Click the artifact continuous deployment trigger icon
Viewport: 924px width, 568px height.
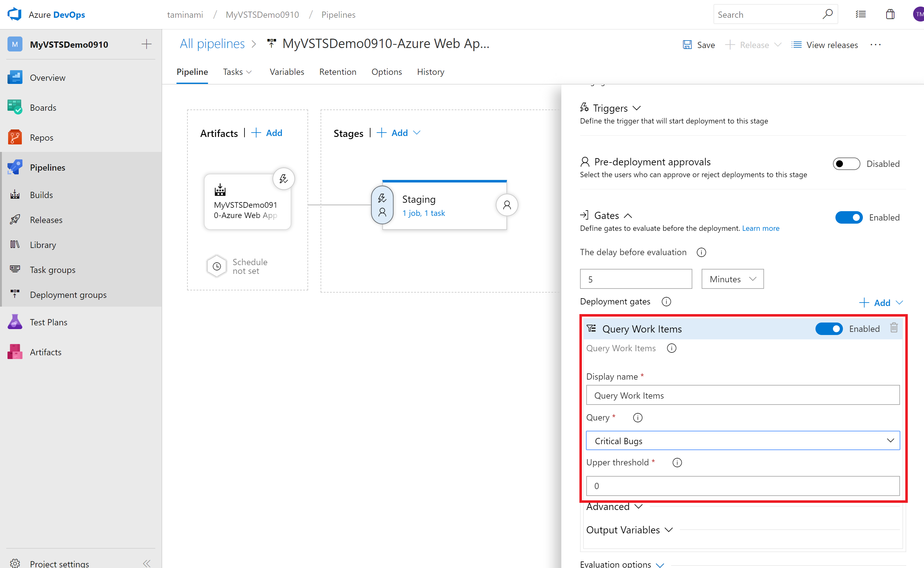283,179
